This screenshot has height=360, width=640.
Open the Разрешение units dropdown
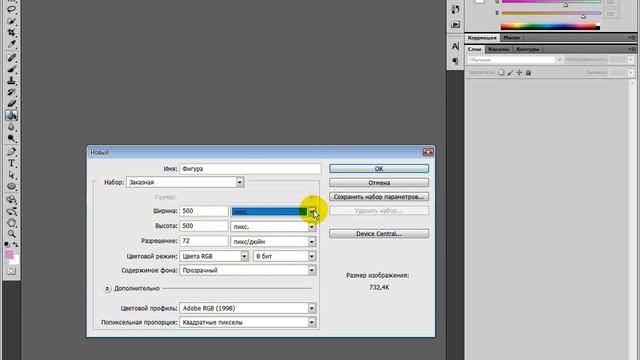click(312, 242)
